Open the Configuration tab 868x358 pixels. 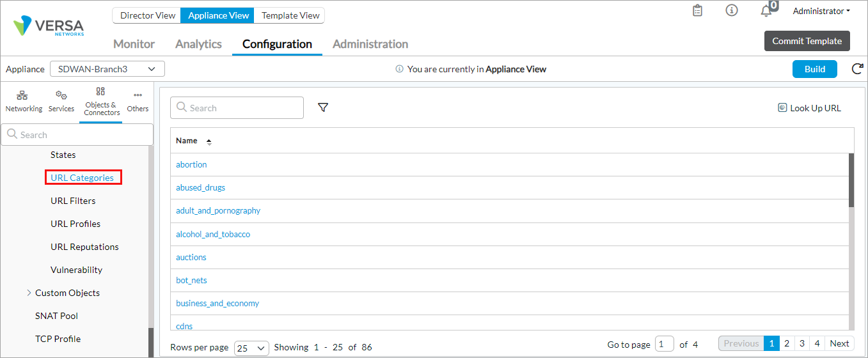[x=277, y=44]
